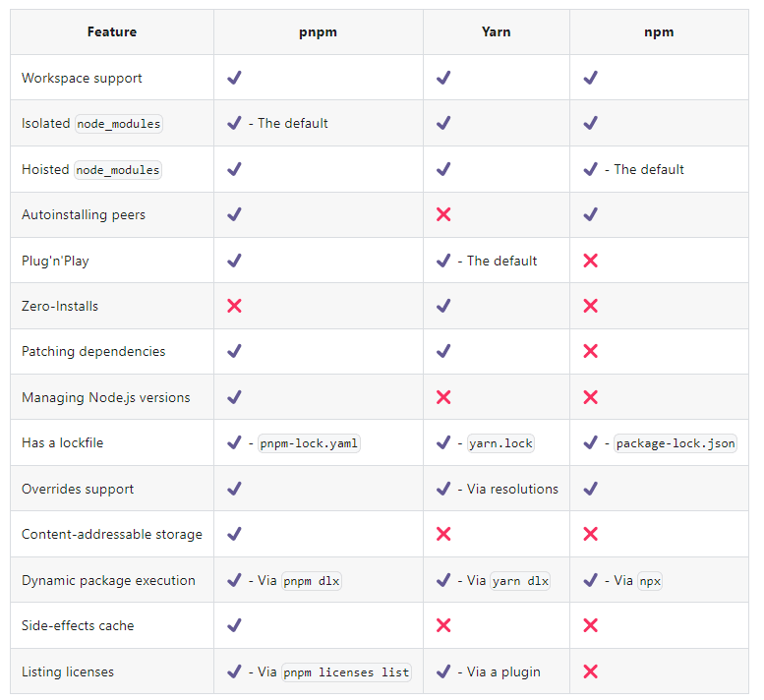Viewport: 764px width, 700px height.
Task: Click the Yarn cross for Managing Node.js versions
Action: coord(443,397)
